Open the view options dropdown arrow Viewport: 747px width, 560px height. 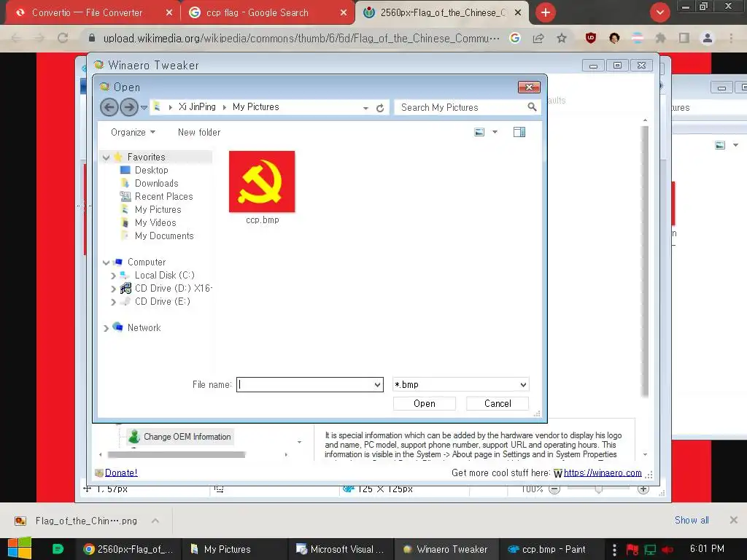(495, 132)
